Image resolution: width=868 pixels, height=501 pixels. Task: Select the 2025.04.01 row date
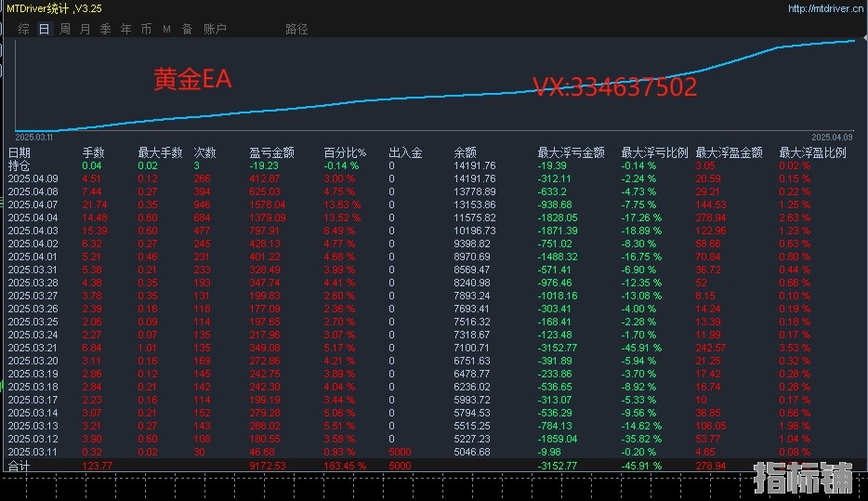[33, 257]
